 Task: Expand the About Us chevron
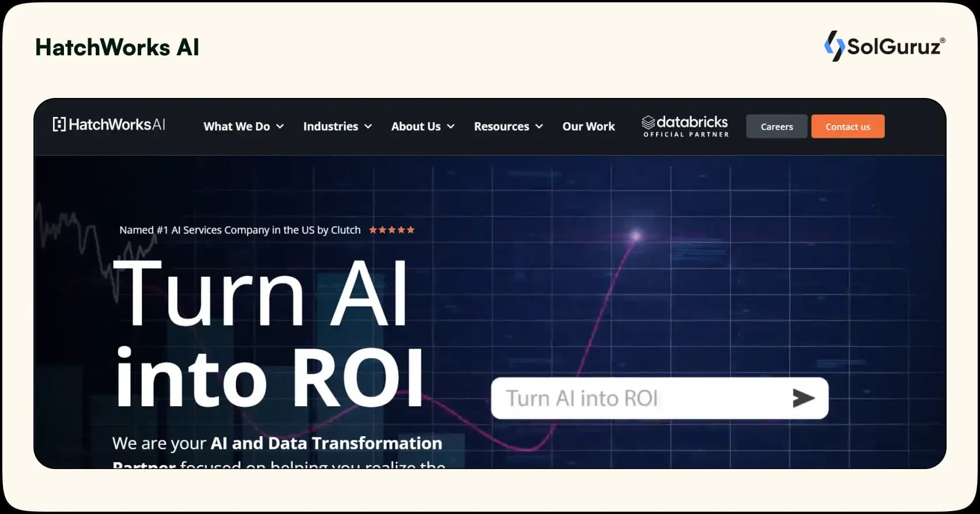tap(451, 126)
